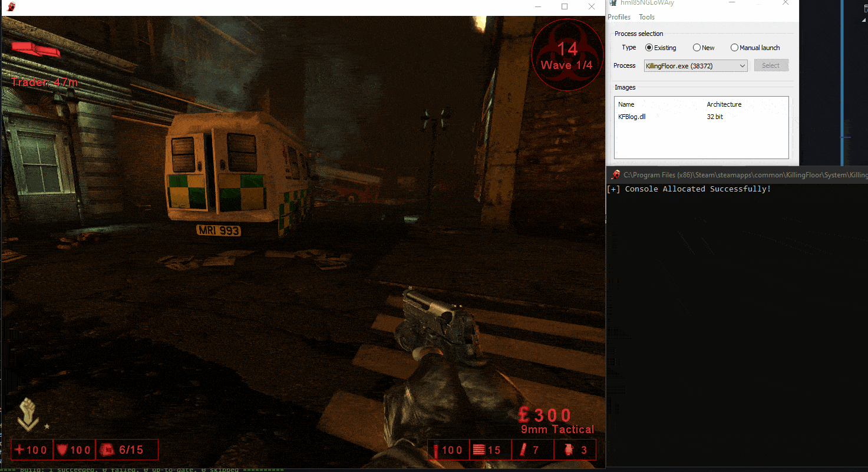Click the Select button next to Process

pos(771,65)
